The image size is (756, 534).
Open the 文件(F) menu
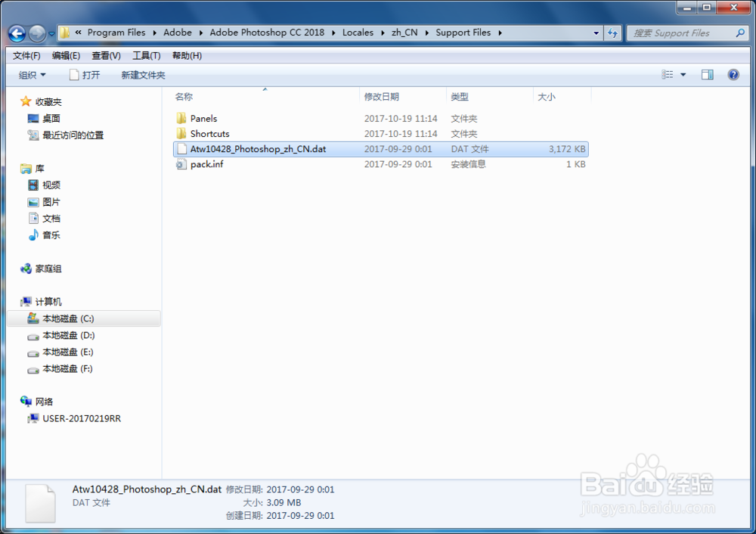tap(26, 55)
